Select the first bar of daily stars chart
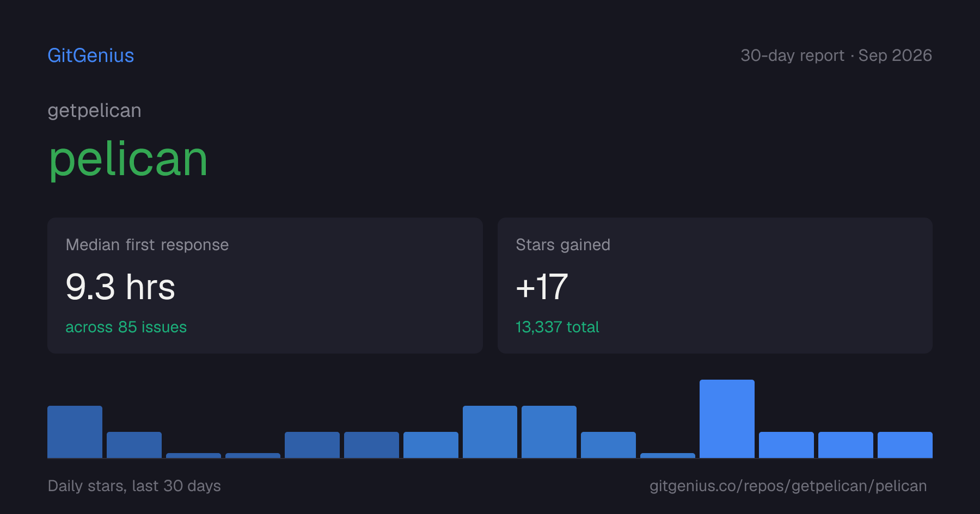 pyautogui.click(x=75, y=432)
